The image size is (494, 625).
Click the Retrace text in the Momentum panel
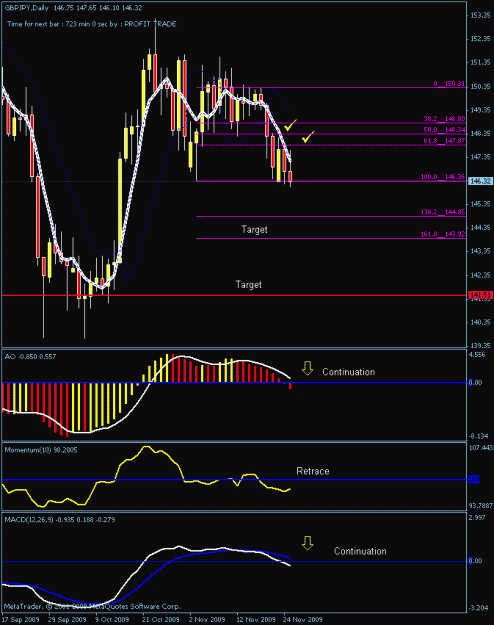(x=313, y=471)
